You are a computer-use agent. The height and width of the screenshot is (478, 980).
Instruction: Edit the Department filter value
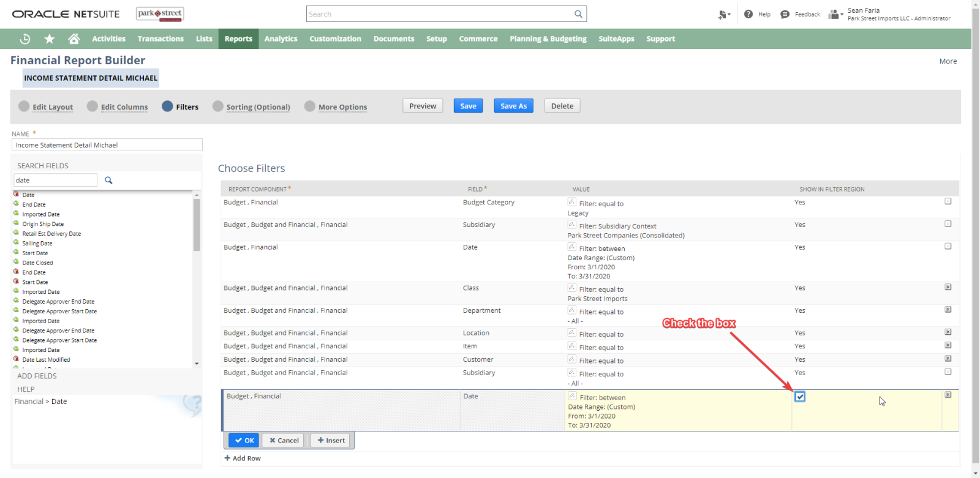(571, 310)
